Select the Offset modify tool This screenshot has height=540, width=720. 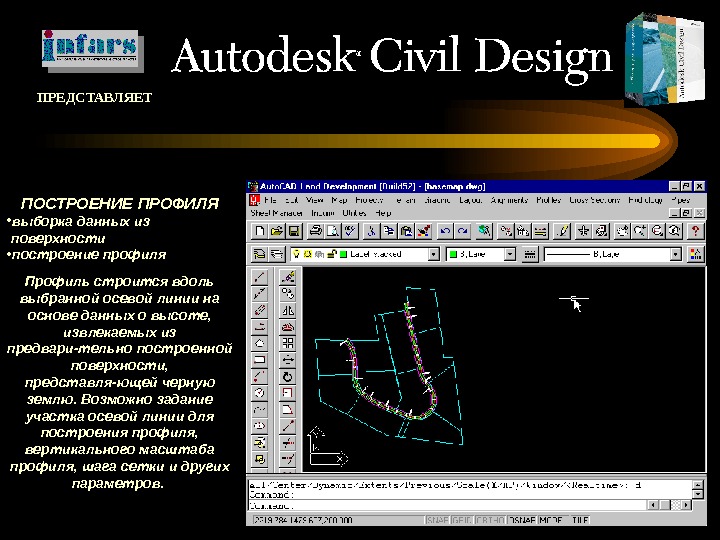(x=288, y=326)
